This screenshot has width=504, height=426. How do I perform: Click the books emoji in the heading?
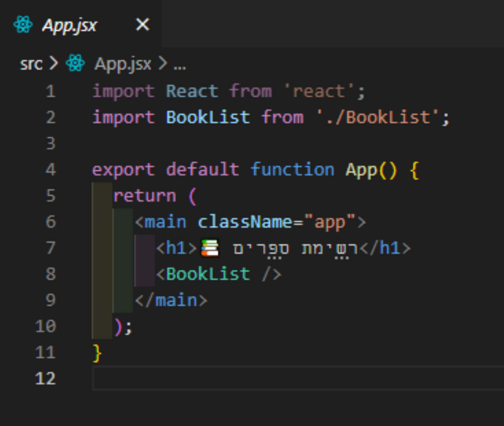[210, 248]
